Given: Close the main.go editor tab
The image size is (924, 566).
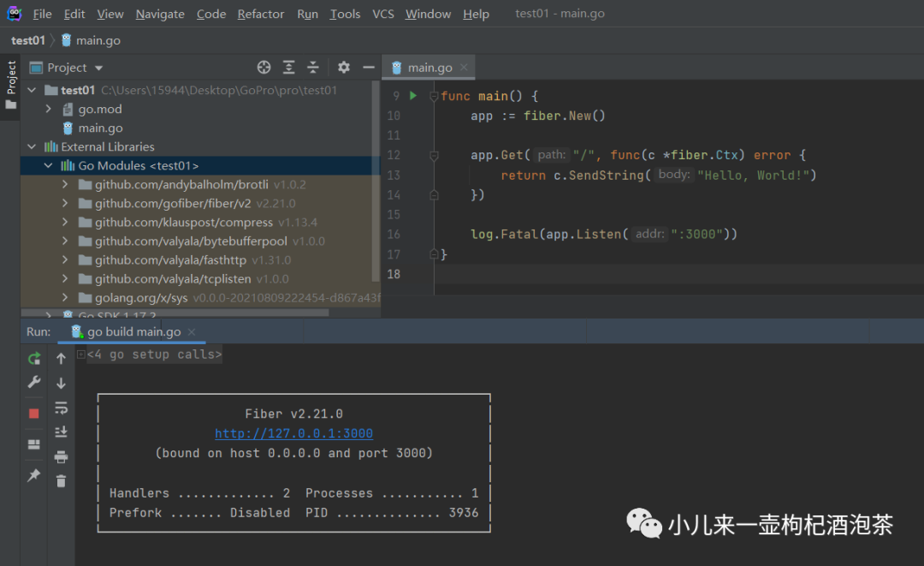Looking at the screenshot, I should pyautogui.click(x=464, y=68).
